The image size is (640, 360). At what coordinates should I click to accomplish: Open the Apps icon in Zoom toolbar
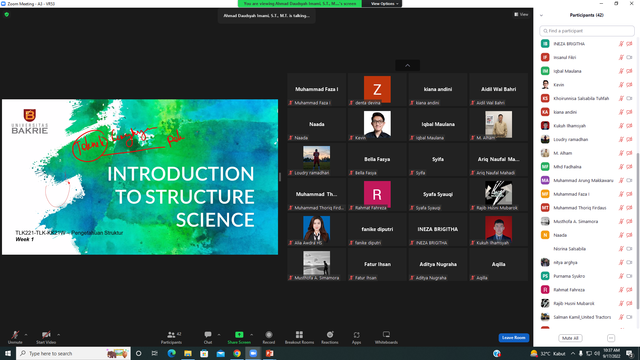click(356, 335)
